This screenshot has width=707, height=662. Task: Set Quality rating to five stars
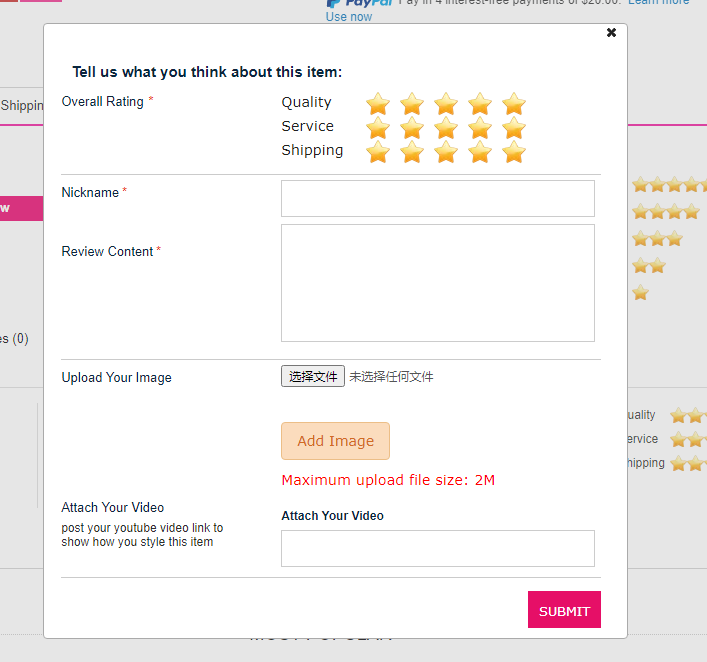point(514,104)
